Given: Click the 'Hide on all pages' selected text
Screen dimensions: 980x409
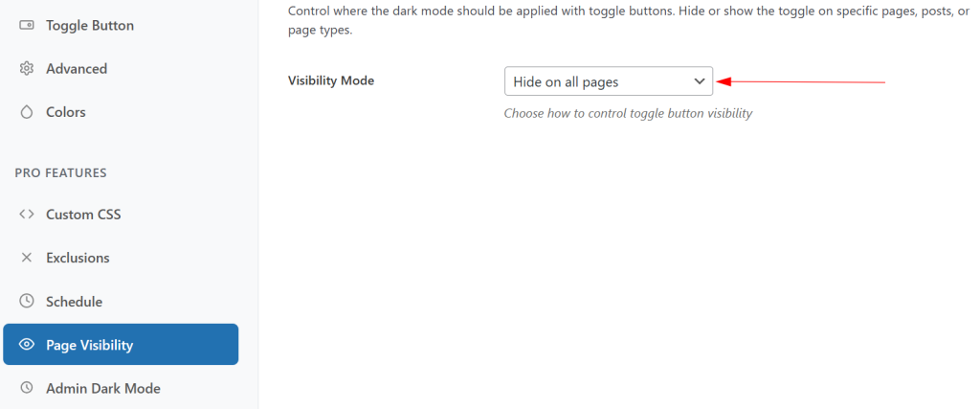Looking at the screenshot, I should pos(566,82).
